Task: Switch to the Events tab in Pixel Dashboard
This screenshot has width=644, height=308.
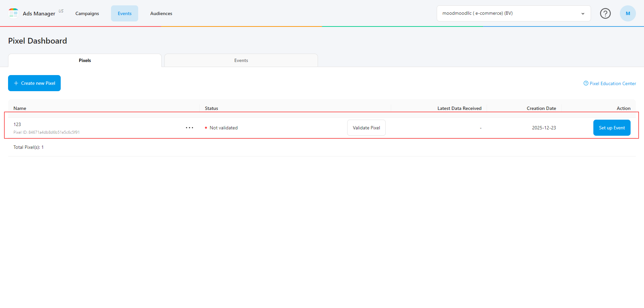Action: click(x=241, y=60)
